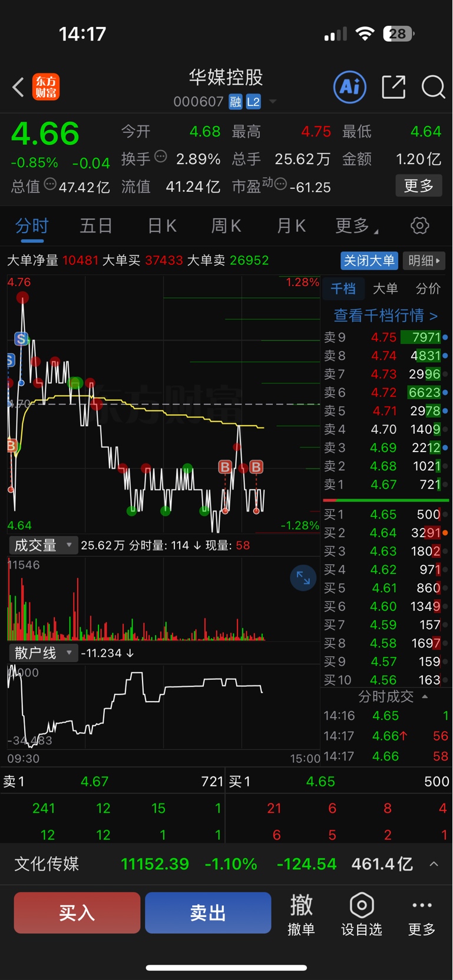Tap the 买1 4.65 queue header

(x=339, y=782)
